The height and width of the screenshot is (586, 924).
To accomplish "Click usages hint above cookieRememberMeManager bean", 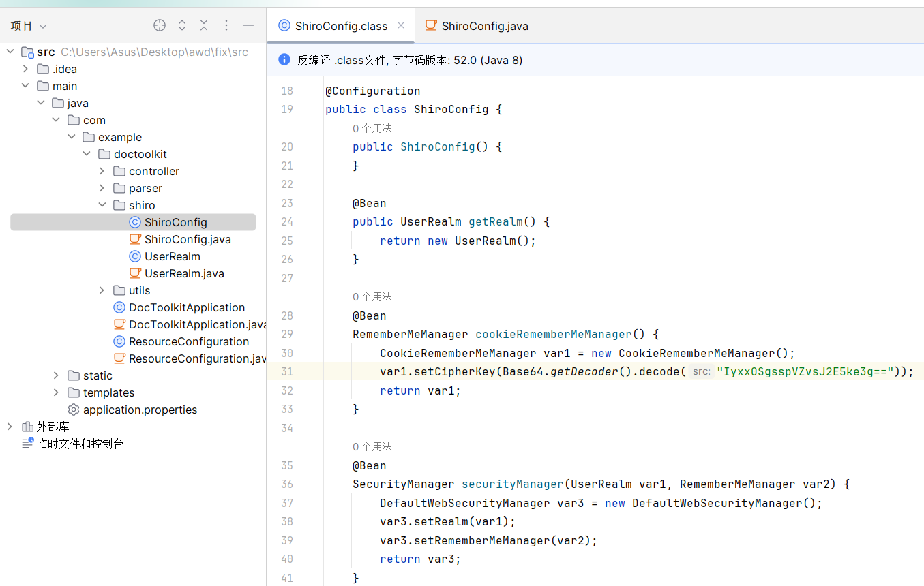I will (x=372, y=296).
